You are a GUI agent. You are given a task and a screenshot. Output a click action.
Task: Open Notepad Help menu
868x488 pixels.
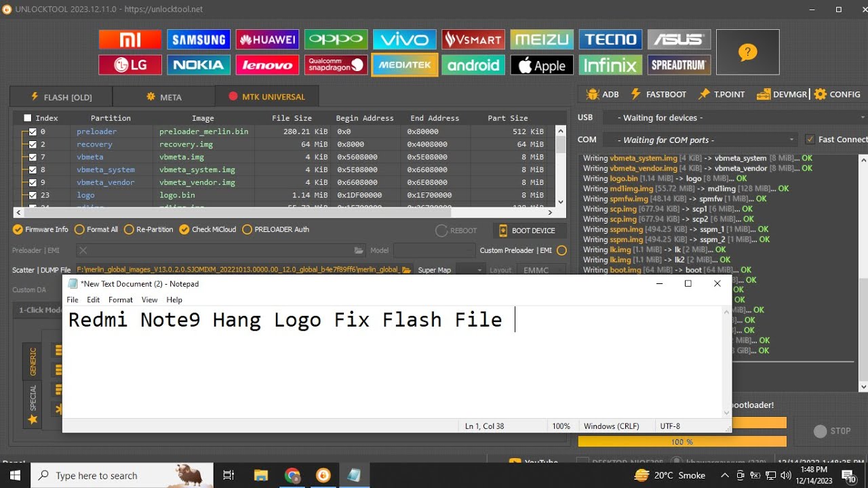click(x=174, y=300)
